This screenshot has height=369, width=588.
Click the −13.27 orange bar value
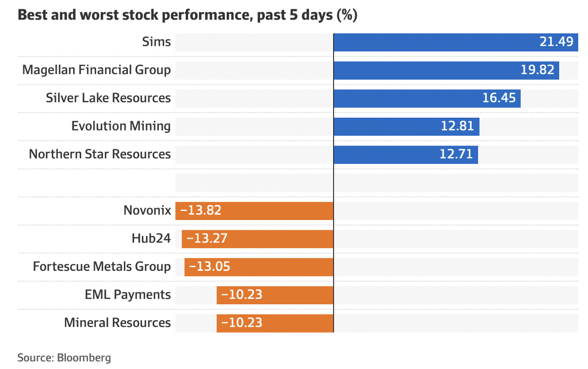click(207, 238)
